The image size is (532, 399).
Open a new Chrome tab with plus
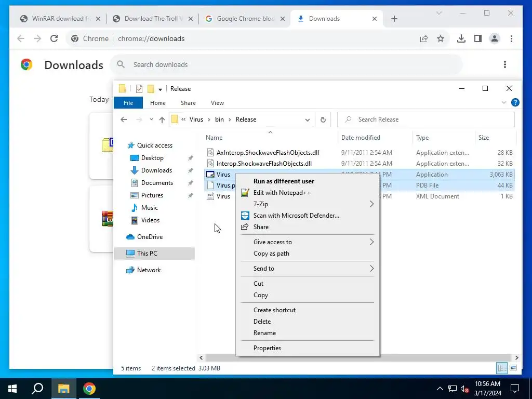(394, 19)
